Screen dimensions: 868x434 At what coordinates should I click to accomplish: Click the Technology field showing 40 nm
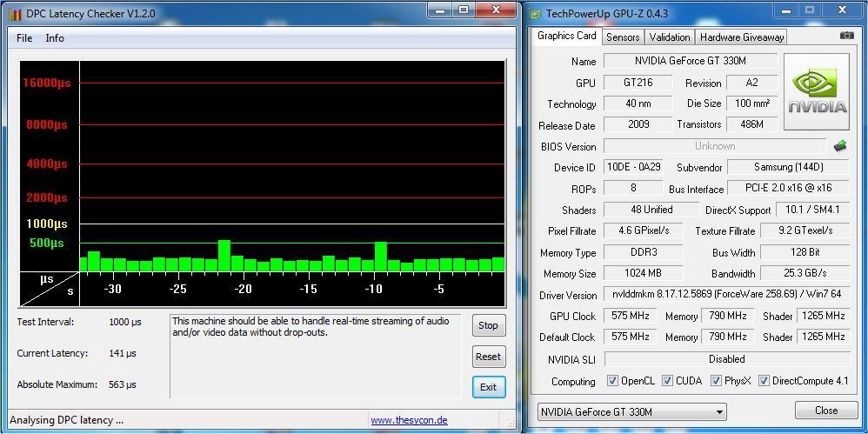(638, 103)
